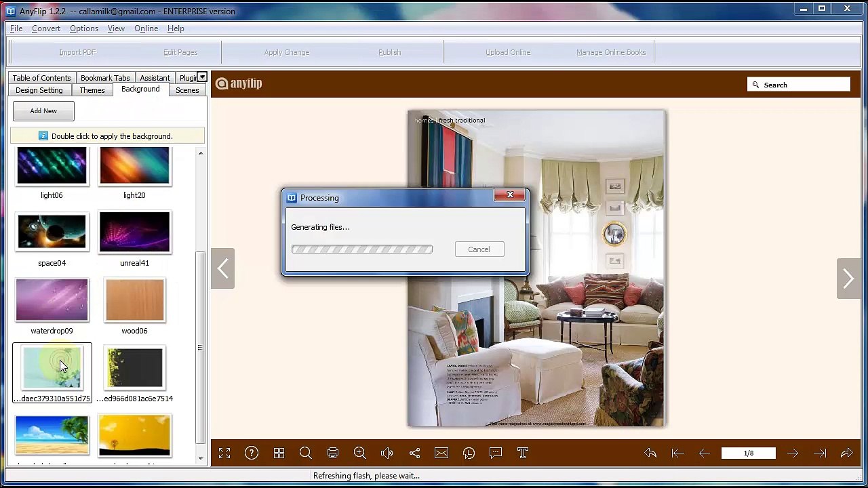
Task: Click the share icon
Action: 414,453
